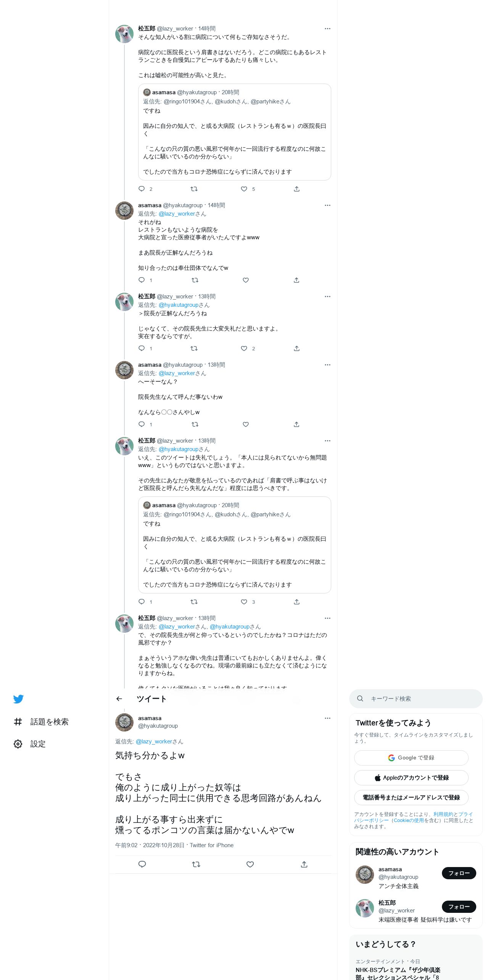490x980 pixels.
Task: Share the main asamasa tweet
Action: click(304, 864)
